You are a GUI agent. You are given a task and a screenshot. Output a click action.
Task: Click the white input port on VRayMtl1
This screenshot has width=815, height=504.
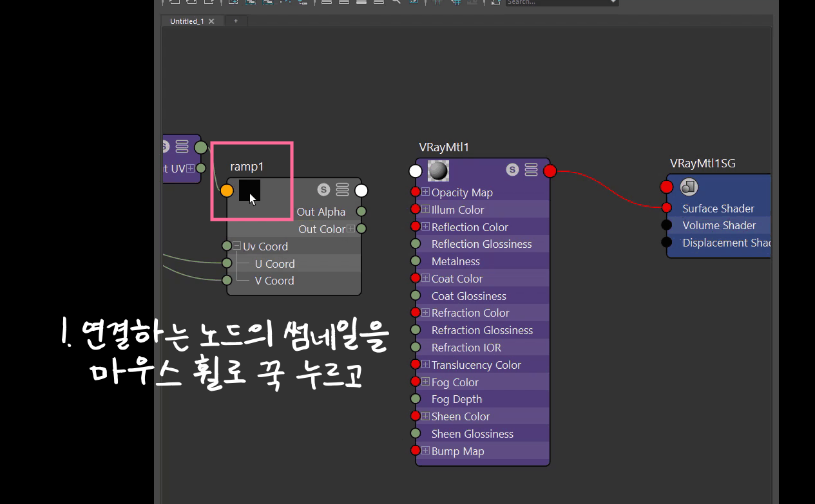[x=416, y=171]
